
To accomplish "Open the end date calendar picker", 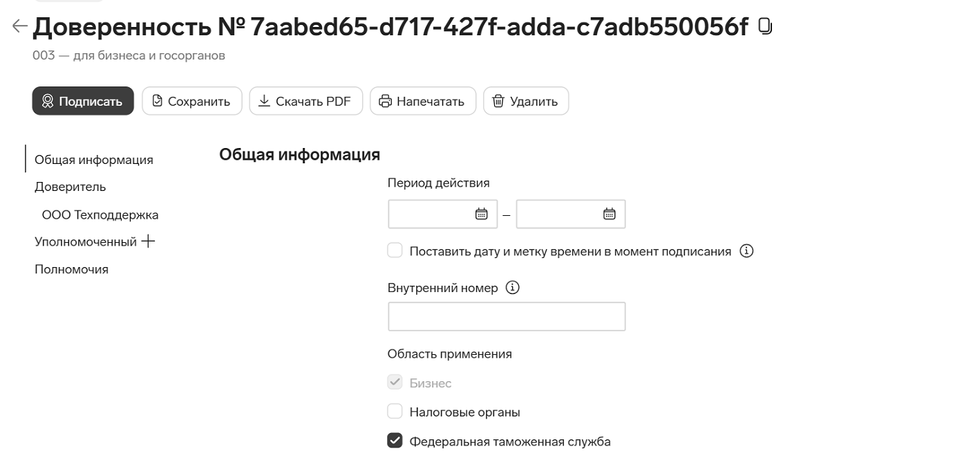I will pos(610,214).
